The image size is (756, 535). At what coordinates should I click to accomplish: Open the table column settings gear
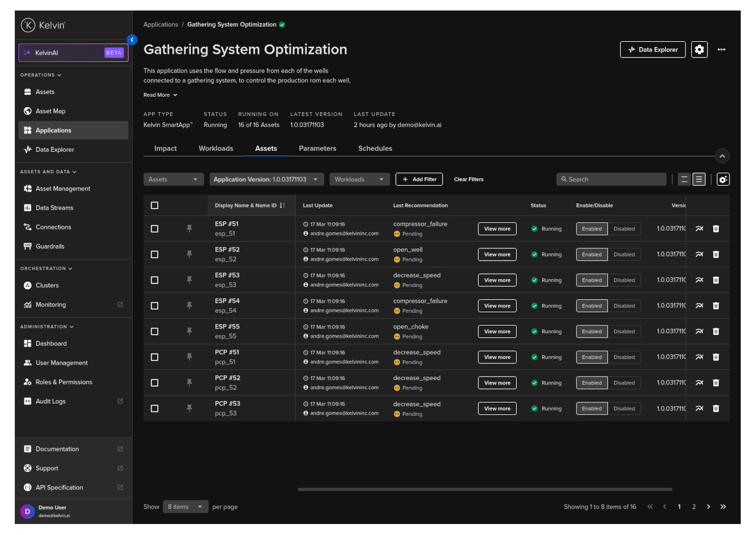click(x=723, y=180)
